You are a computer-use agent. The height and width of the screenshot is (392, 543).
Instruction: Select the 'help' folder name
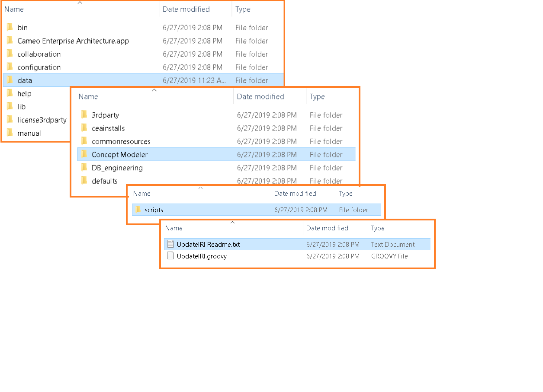click(x=24, y=93)
